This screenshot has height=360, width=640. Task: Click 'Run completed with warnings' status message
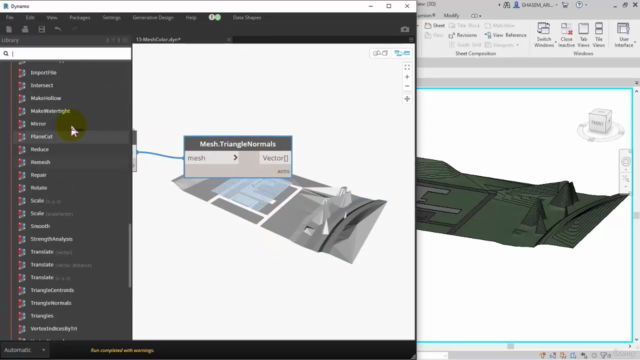pyautogui.click(x=122, y=350)
